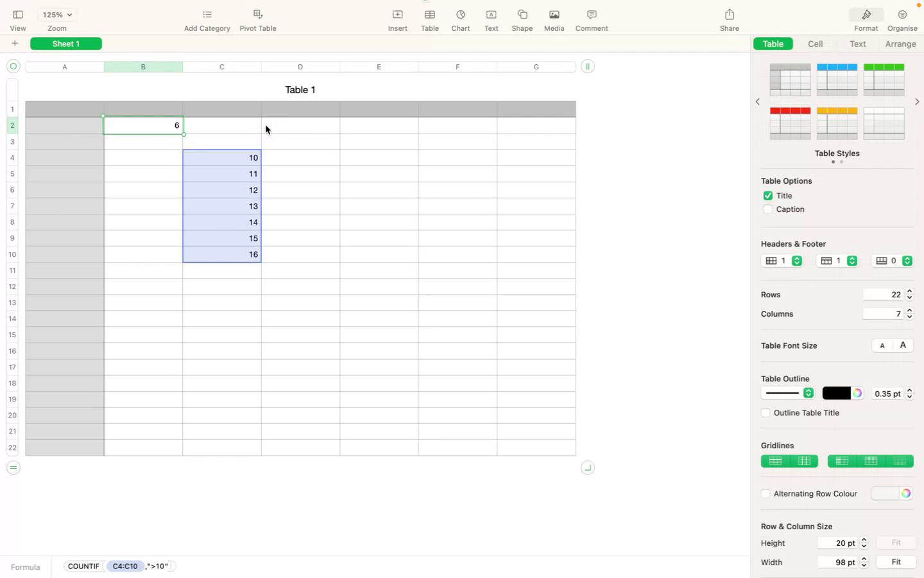Enable the Caption checkbox
924x578 pixels.
768,209
